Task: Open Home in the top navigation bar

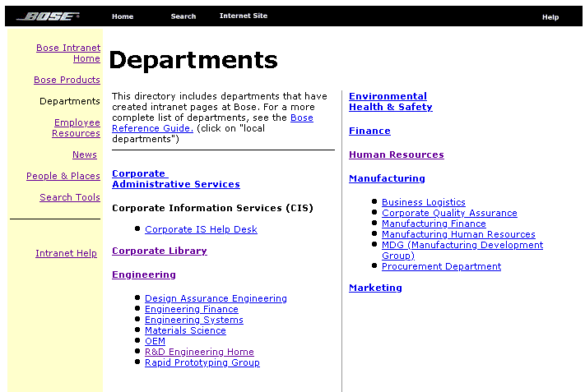Action: (123, 16)
